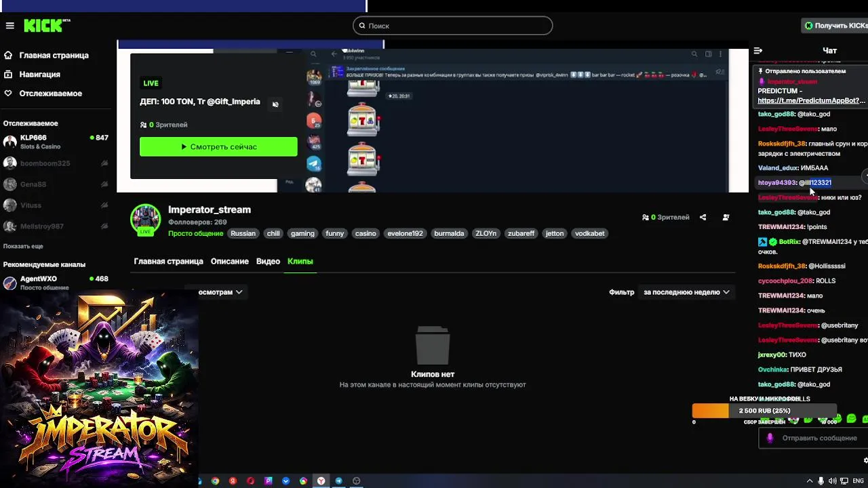Switch to the Описание tab
Screen dimensions: 868x488
click(x=229, y=262)
